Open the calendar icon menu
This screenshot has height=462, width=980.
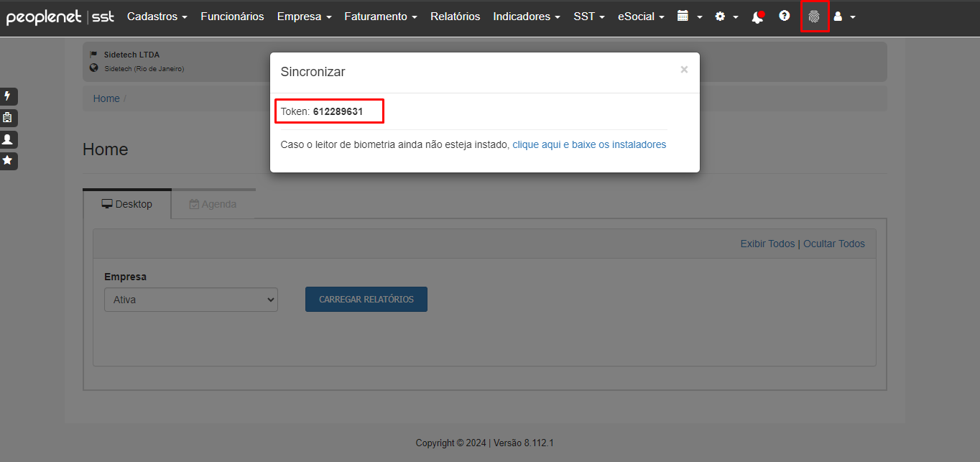click(x=690, y=16)
